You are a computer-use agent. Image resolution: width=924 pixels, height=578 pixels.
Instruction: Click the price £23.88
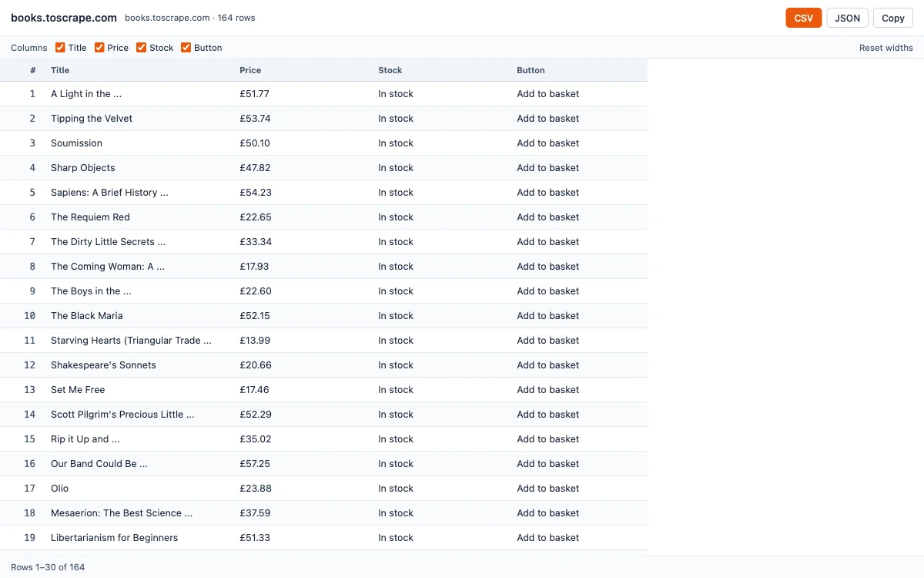256,489
